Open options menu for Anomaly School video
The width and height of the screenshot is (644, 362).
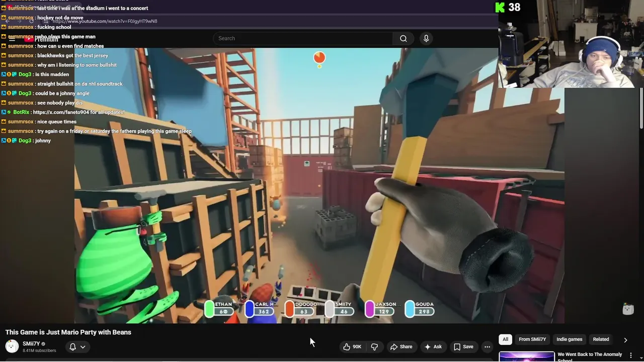[630, 355]
